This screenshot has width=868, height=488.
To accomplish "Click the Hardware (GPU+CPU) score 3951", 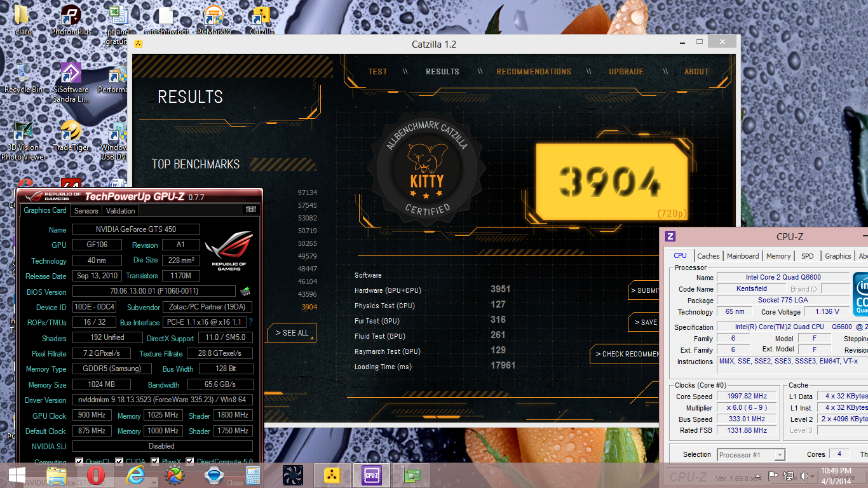I will coord(500,289).
